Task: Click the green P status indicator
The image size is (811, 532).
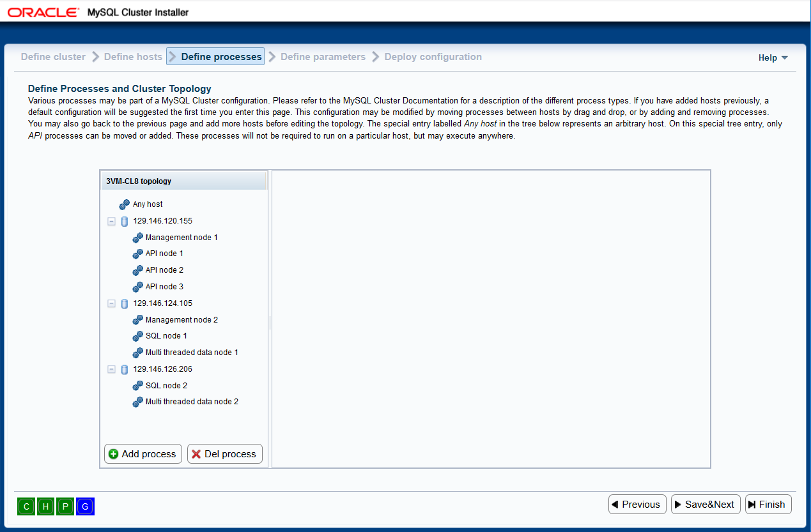Action: coord(65,506)
